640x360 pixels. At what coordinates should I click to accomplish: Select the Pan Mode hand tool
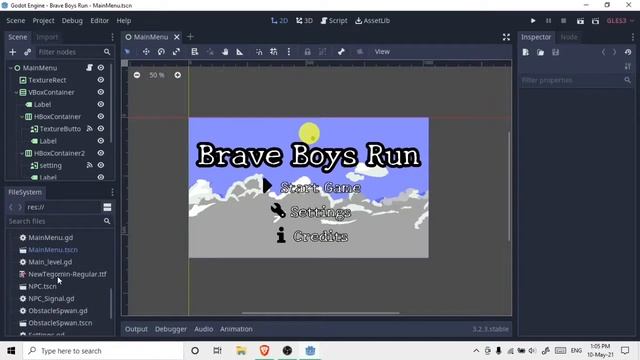tap(225, 52)
